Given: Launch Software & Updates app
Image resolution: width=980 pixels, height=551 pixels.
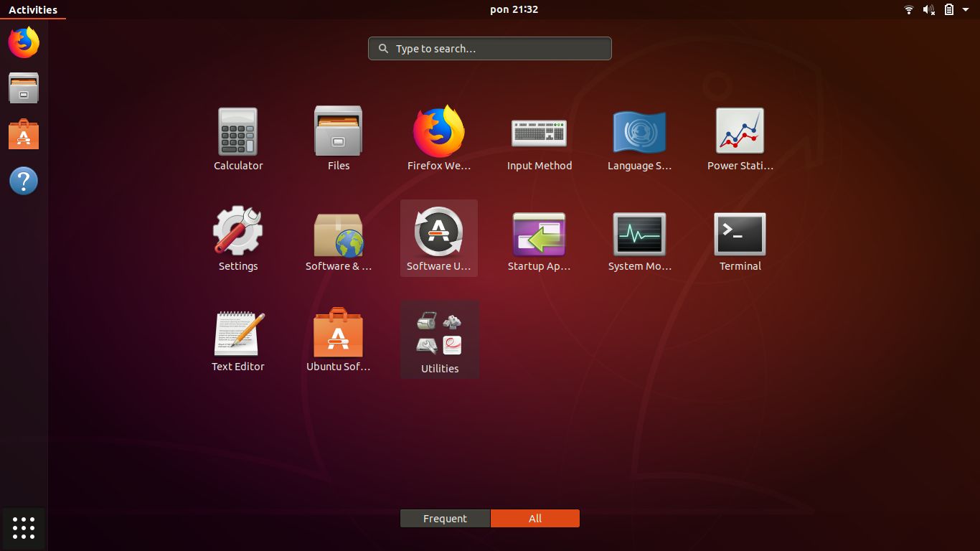Looking at the screenshot, I should [338, 239].
